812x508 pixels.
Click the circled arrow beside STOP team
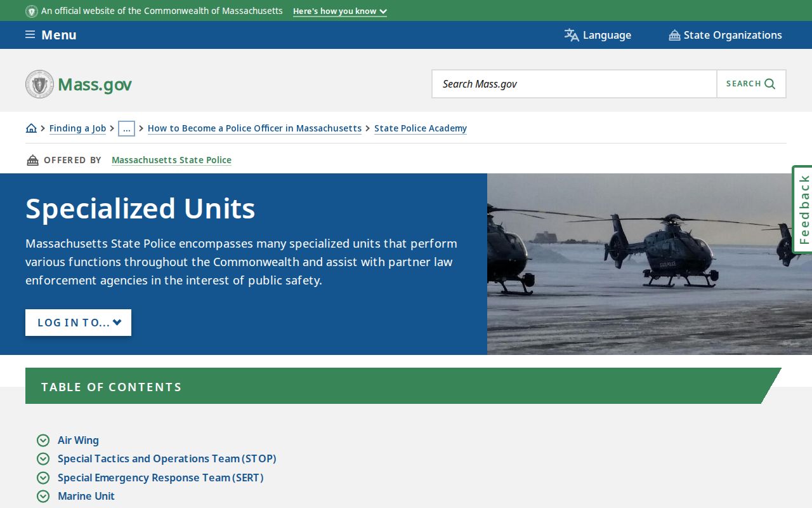(x=43, y=458)
